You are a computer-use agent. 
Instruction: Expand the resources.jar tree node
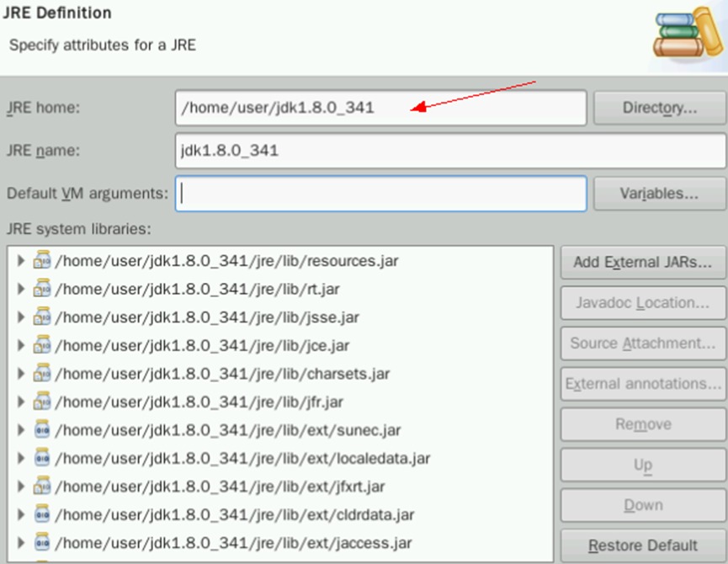click(x=21, y=261)
